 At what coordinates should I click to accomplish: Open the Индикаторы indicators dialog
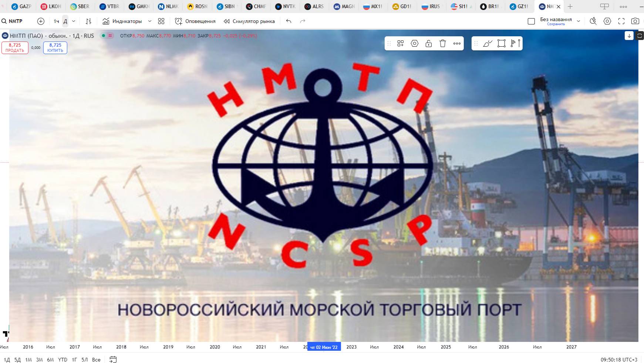pos(122,21)
